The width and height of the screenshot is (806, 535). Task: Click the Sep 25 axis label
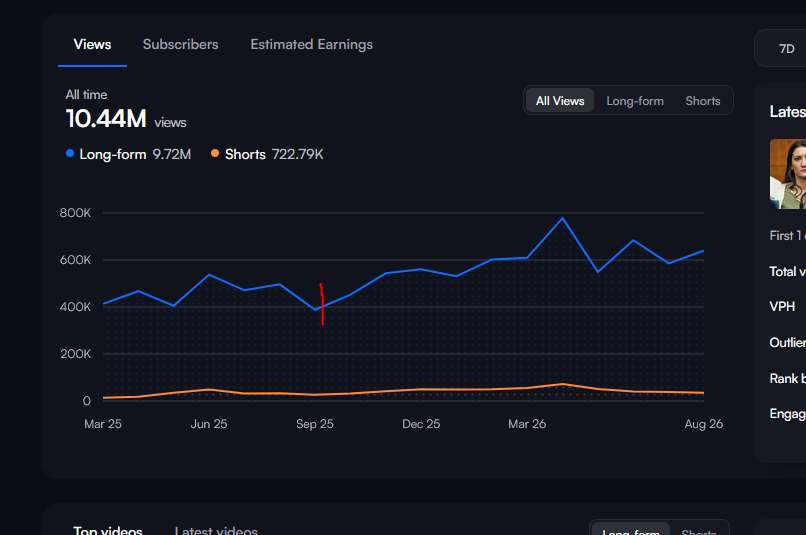315,424
